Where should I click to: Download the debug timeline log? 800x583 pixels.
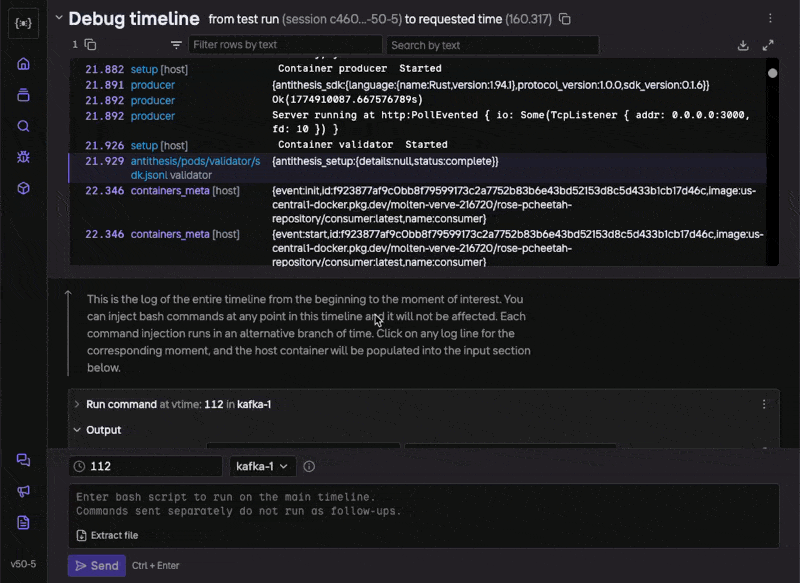pyautogui.click(x=743, y=45)
